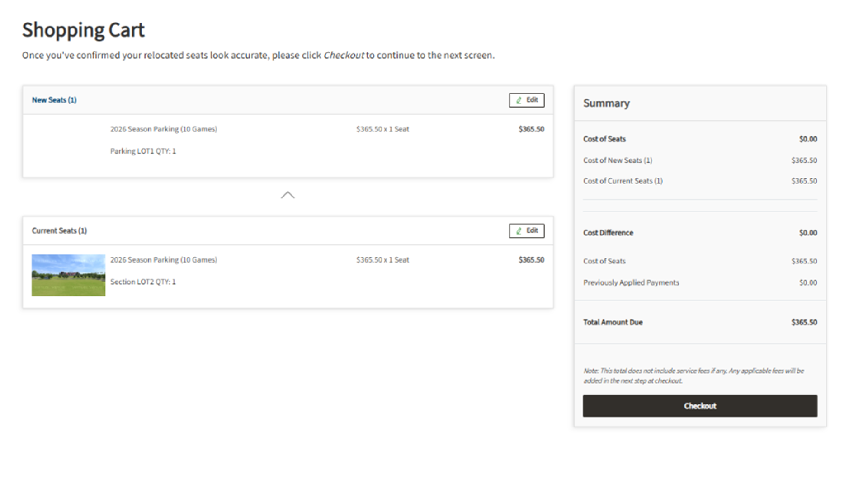The image size is (868, 488).
Task: Click the Current Seats (1) header
Action: [59, 230]
